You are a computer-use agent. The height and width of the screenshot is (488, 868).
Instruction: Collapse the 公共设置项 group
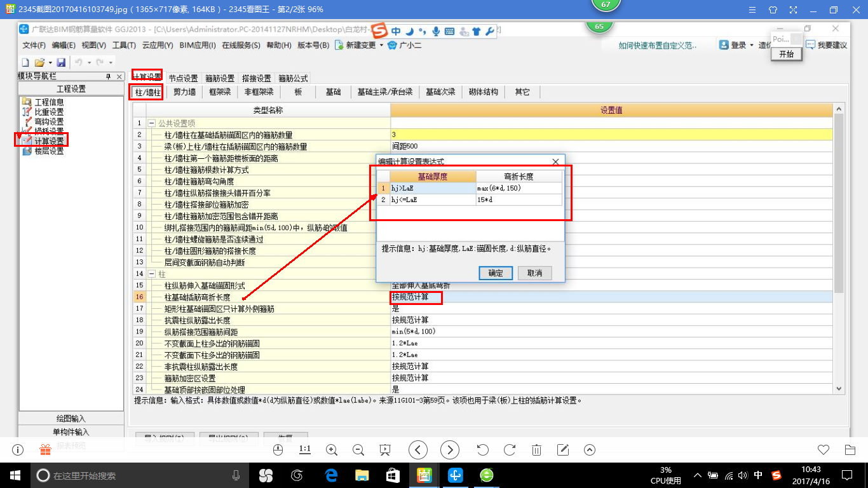151,123
